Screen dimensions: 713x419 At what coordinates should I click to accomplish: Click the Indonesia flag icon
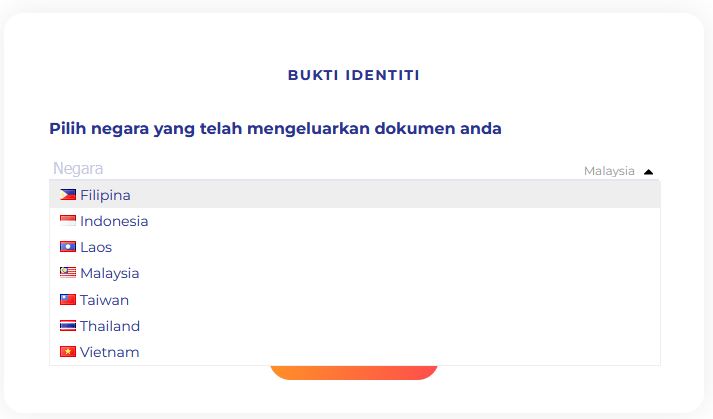(68, 221)
